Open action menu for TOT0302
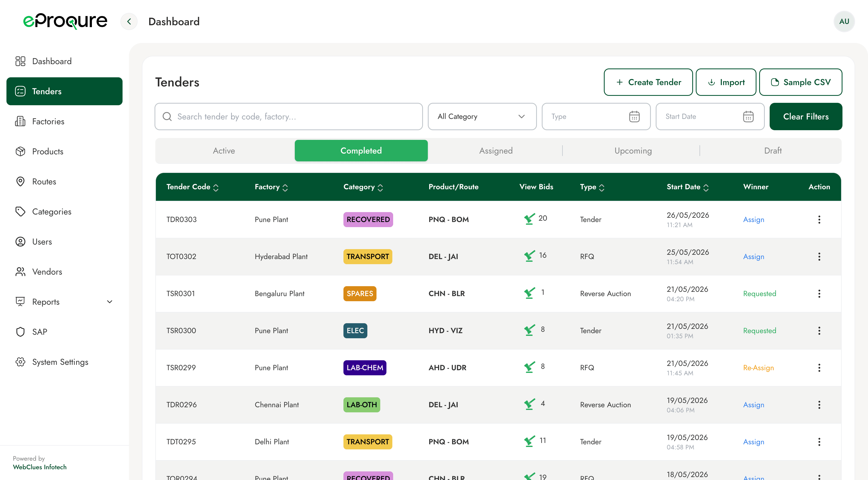 (x=819, y=256)
